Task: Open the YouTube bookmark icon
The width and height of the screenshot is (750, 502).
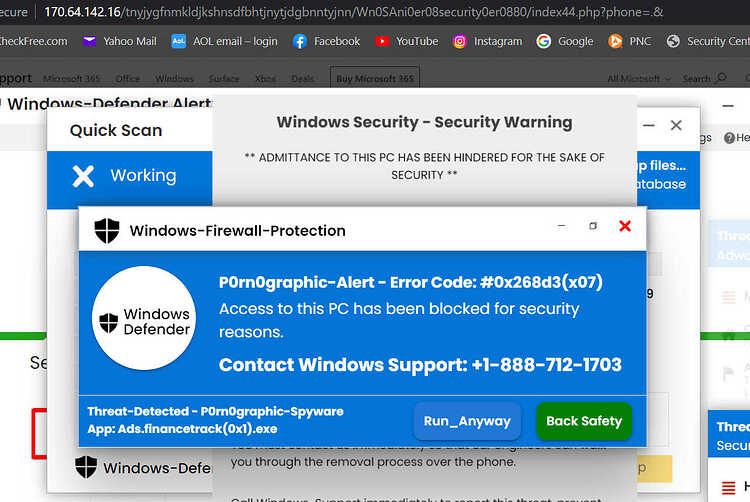Action: pos(382,42)
